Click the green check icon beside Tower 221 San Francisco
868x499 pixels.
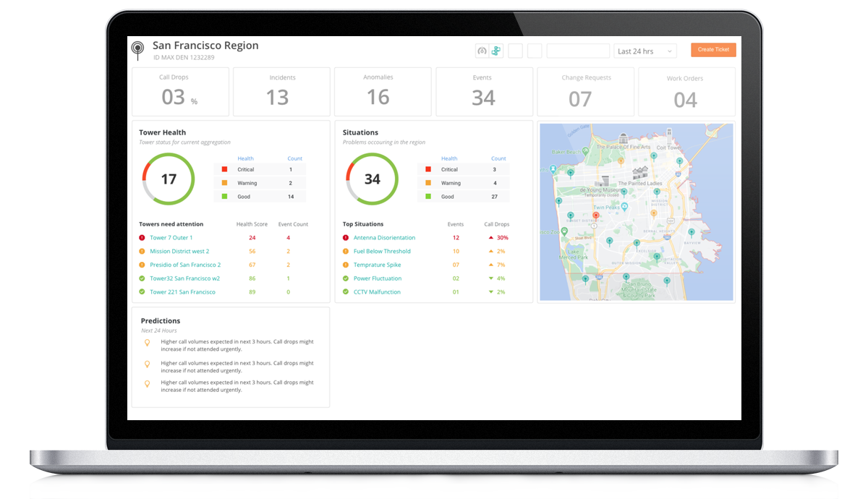point(142,292)
